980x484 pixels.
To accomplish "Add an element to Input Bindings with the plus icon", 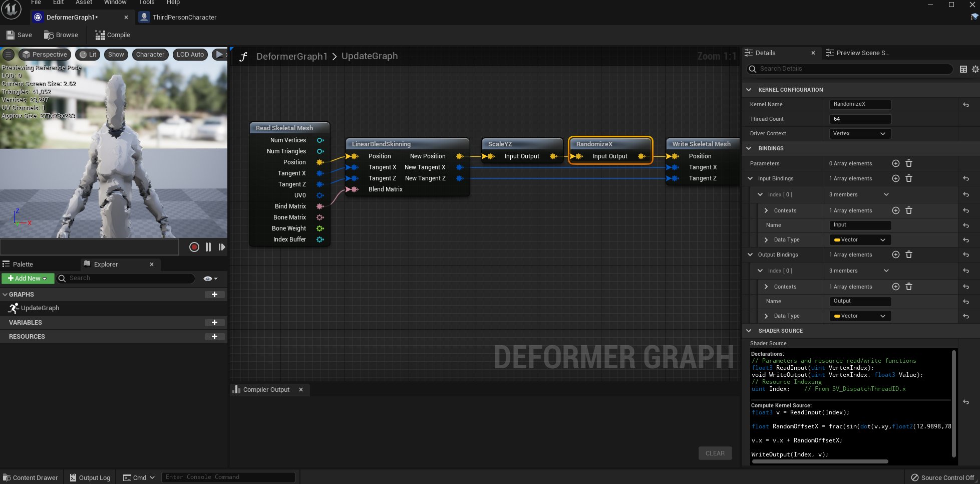I will (896, 178).
